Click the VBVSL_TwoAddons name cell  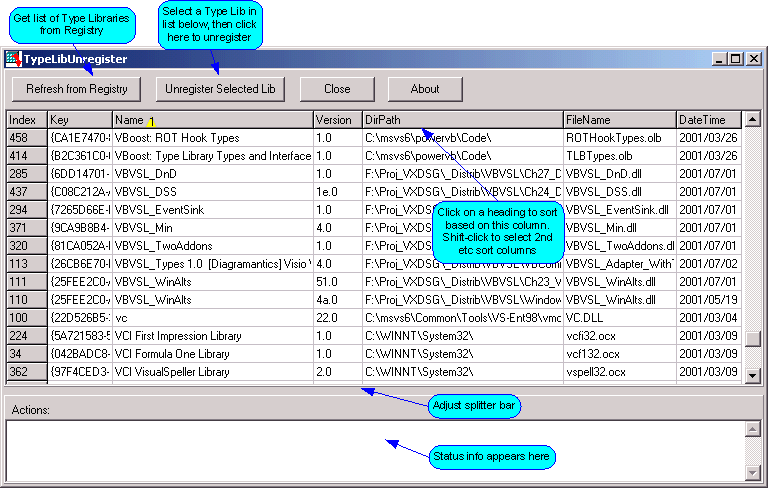(213, 246)
